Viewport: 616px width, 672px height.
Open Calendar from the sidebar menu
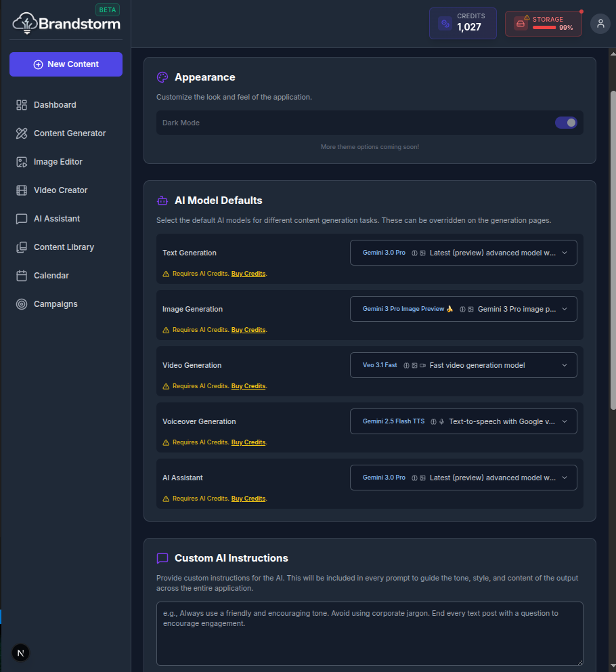point(51,276)
